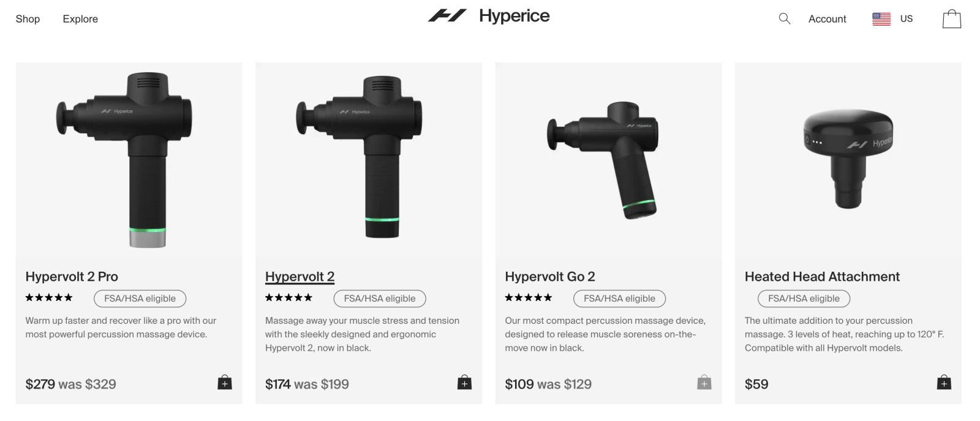Image resolution: width=980 pixels, height=421 pixels.
Task: Open the Explore menu
Action: [x=80, y=19]
